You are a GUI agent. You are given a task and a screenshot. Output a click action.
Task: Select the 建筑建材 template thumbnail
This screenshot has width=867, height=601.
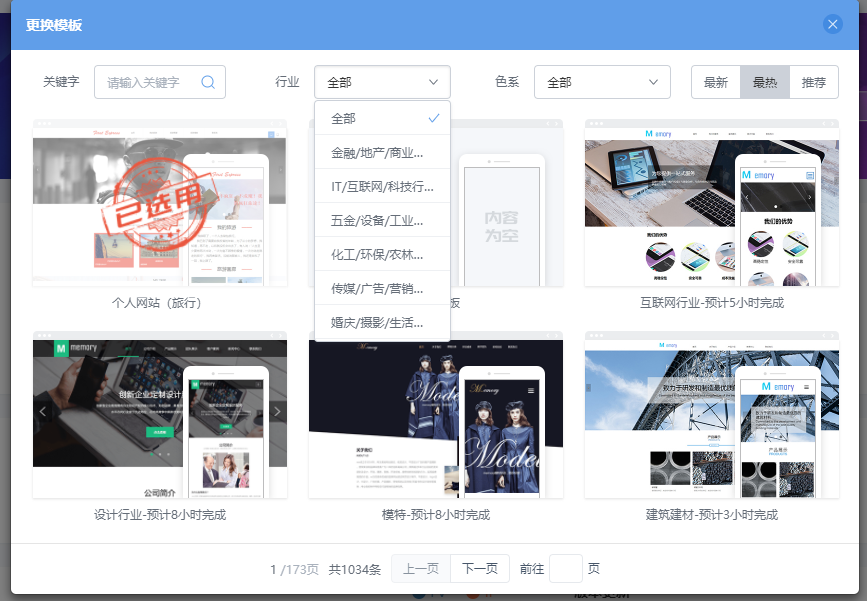tap(712, 415)
